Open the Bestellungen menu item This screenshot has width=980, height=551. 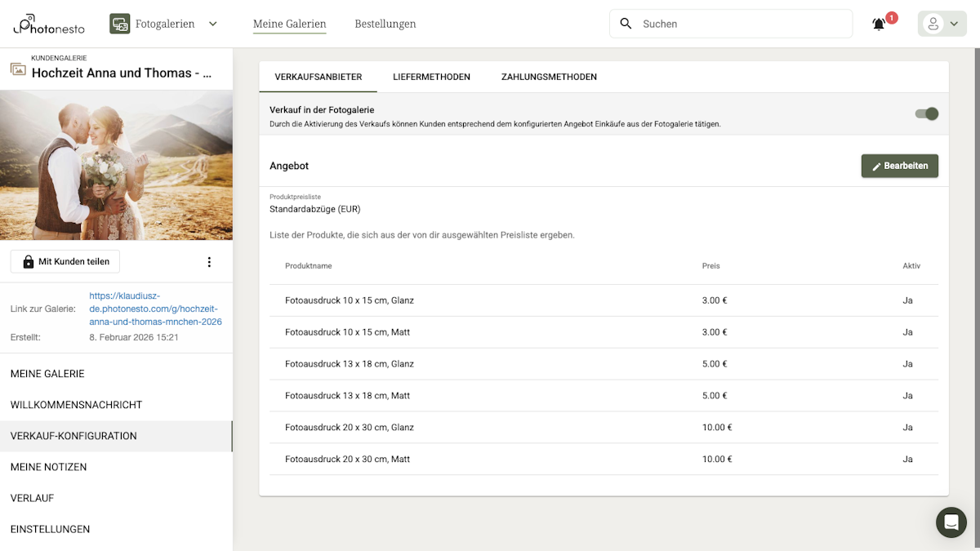click(x=385, y=24)
